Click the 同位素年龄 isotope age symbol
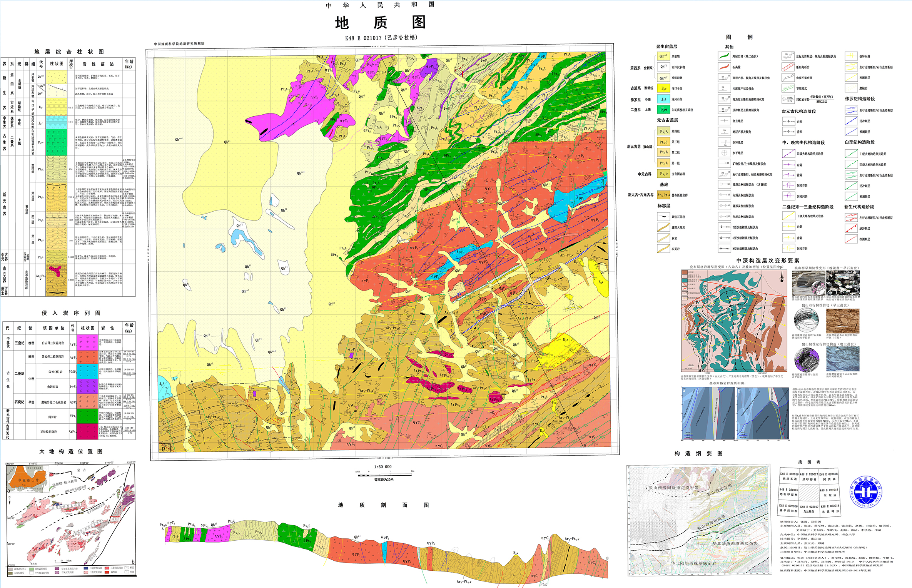 tap(788, 99)
